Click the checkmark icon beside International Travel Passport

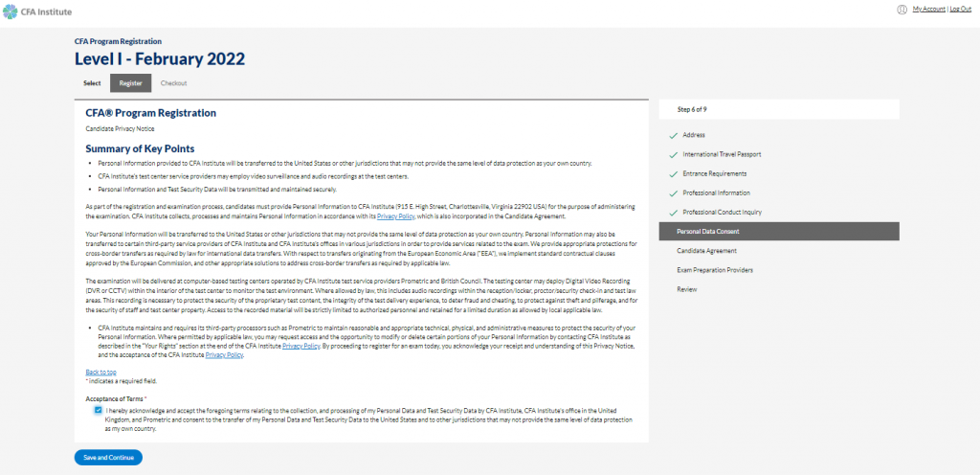pos(673,154)
